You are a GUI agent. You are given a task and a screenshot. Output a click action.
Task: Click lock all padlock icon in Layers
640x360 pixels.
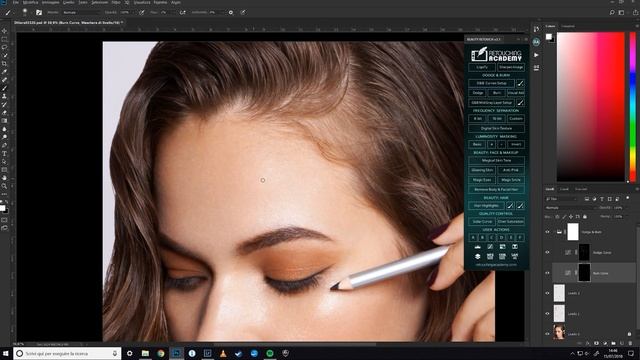pos(585,216)
